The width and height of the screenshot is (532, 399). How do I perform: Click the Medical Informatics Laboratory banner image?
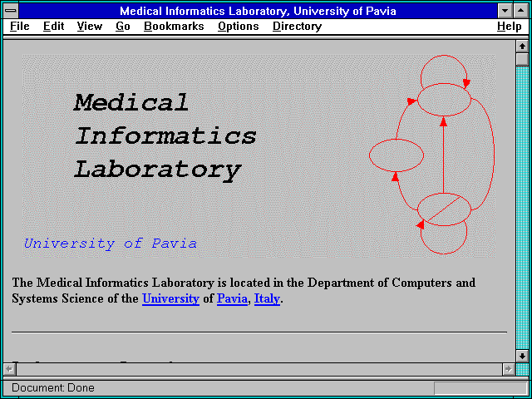tap(259, 155)
